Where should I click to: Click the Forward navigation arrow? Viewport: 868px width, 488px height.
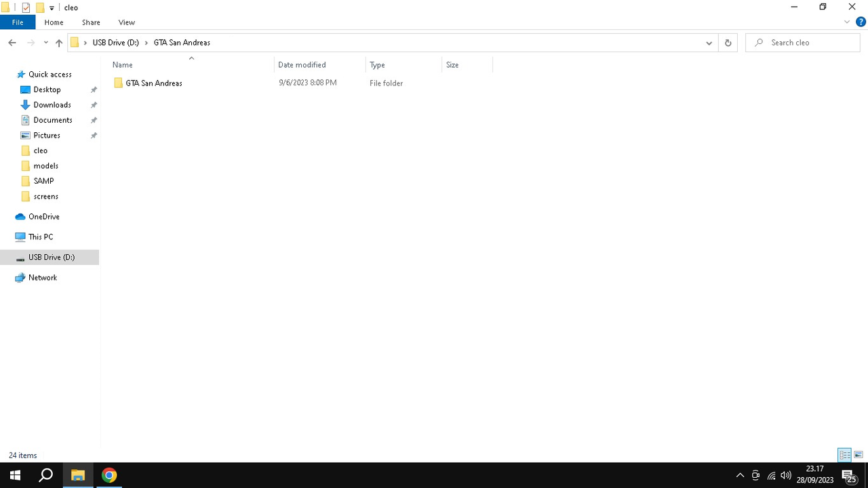click(31, 43)
